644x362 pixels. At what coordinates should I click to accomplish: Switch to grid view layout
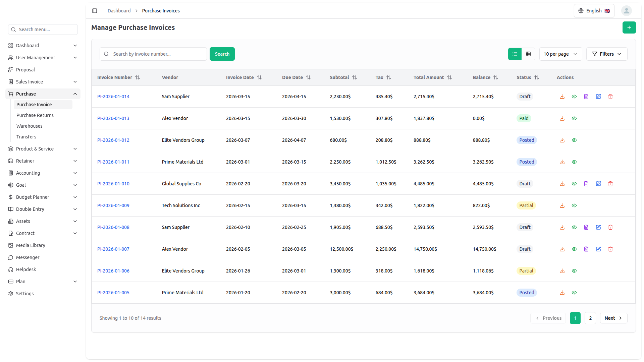coord(528,54)
